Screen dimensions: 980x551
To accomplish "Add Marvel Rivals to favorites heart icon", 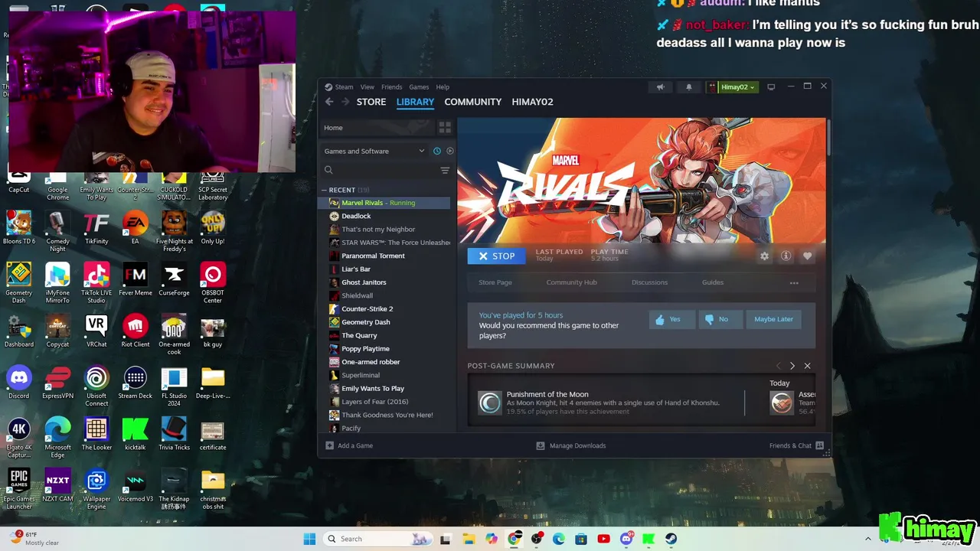I will click(807, 256).
